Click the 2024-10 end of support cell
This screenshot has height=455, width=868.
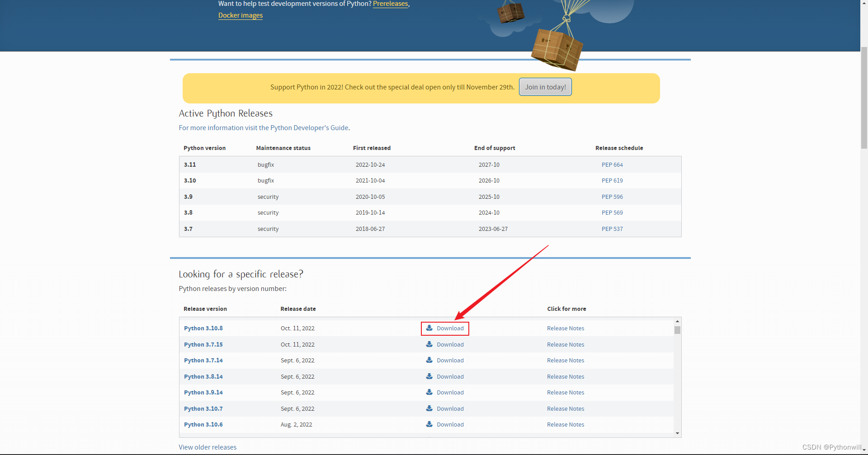[489, 213]
